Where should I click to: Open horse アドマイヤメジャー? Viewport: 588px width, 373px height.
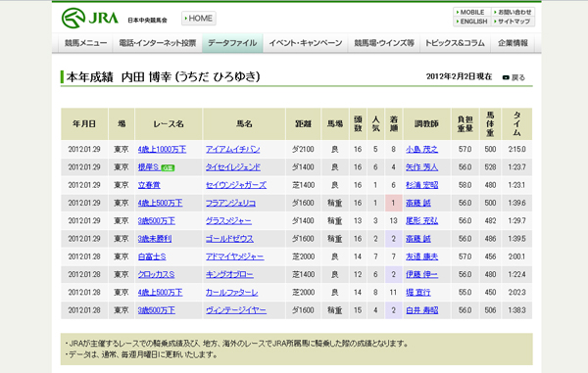click(234, 256)
